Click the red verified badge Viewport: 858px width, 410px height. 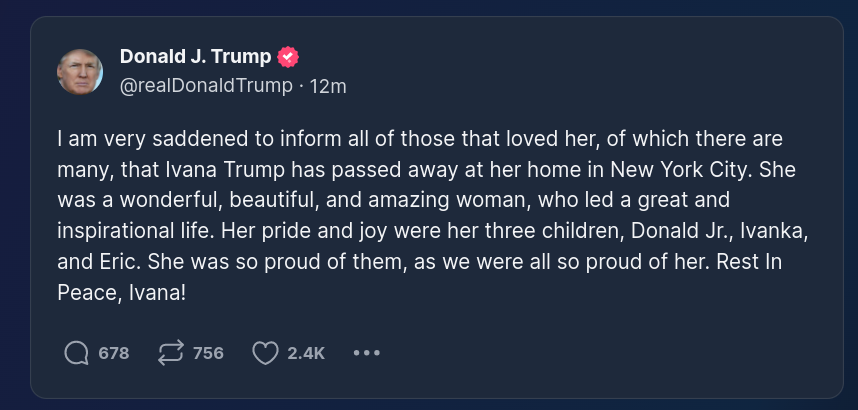[x=289, y=57]
